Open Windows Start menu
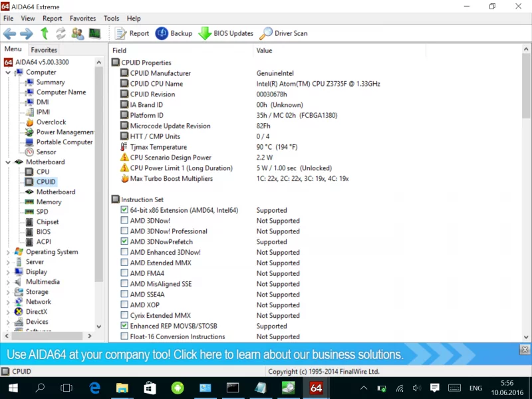532x399 pixels. click(13, 388)
